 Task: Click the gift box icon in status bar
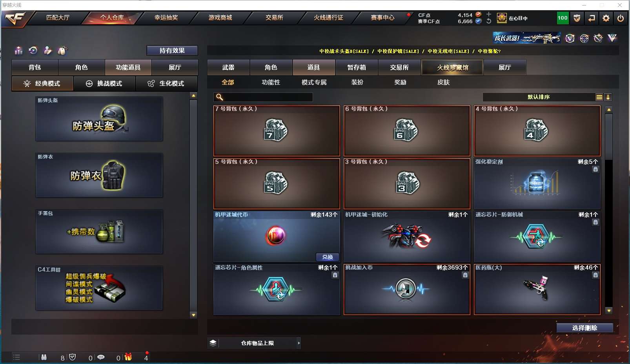pyautogui.click(x=128, y=357)
